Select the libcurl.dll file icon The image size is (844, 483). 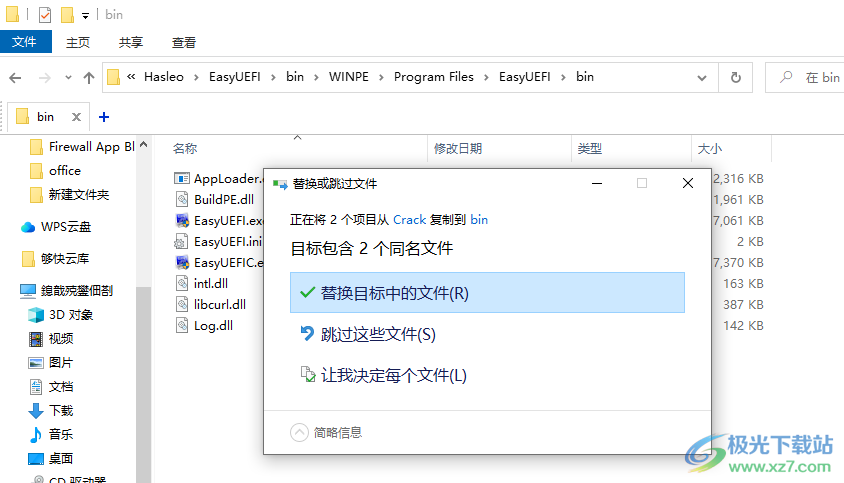(x=182, y=304)
